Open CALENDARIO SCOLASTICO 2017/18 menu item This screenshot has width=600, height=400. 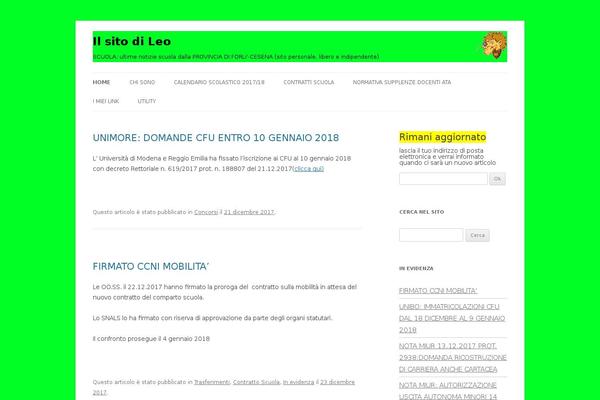click(x=219, y=82)
